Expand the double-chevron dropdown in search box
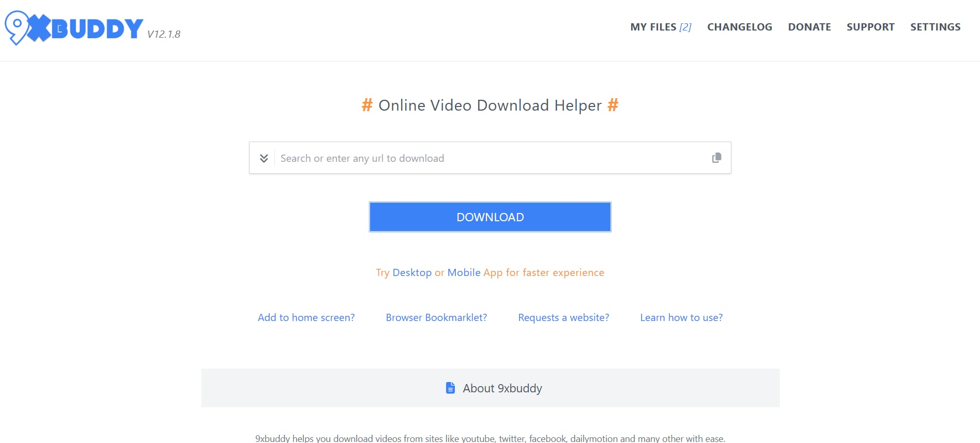The image size is (980, 443). (x=264, y=158)
